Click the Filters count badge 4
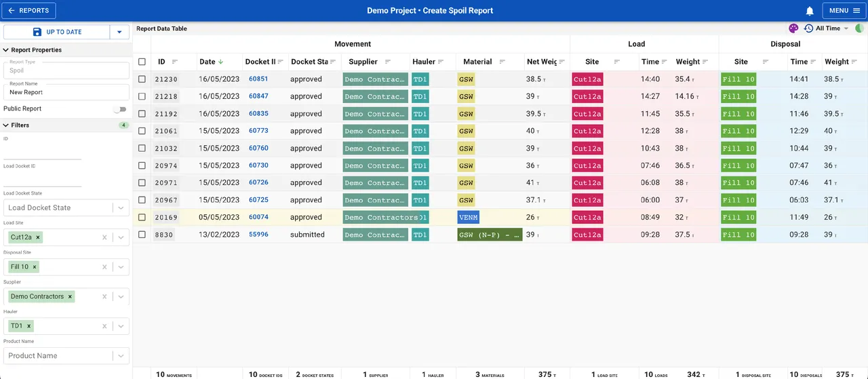868x379 pixels. 123,125
